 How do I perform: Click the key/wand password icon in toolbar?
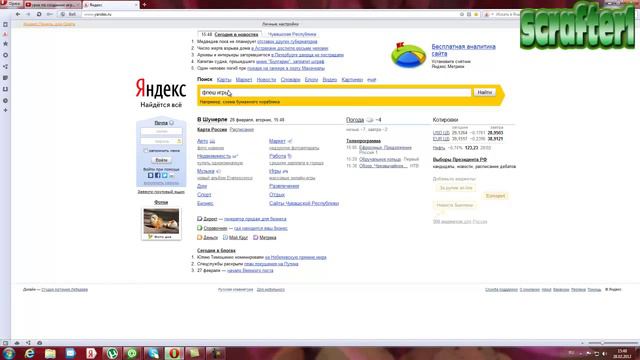click(49, 14)
